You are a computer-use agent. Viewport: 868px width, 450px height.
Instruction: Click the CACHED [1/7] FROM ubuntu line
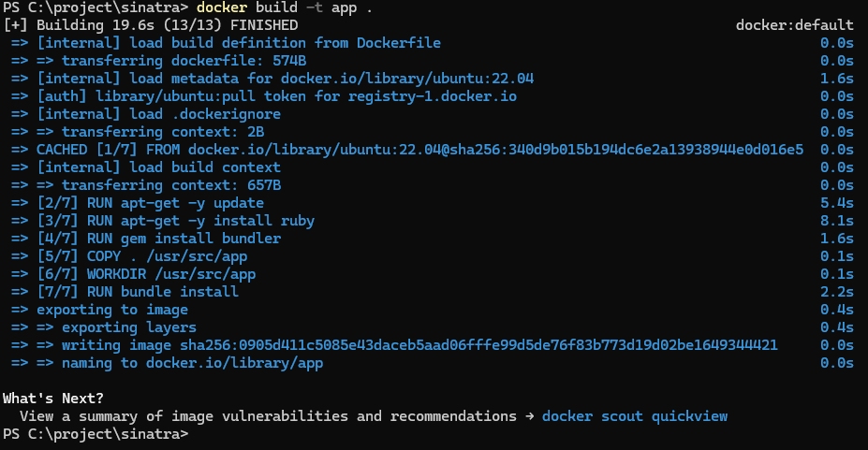coord(419,150)
